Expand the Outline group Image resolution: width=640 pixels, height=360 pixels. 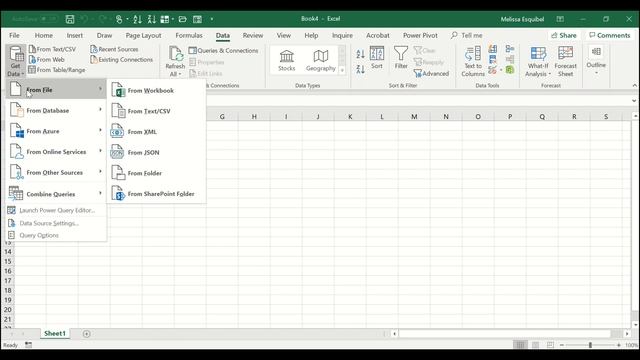[596, 60]
